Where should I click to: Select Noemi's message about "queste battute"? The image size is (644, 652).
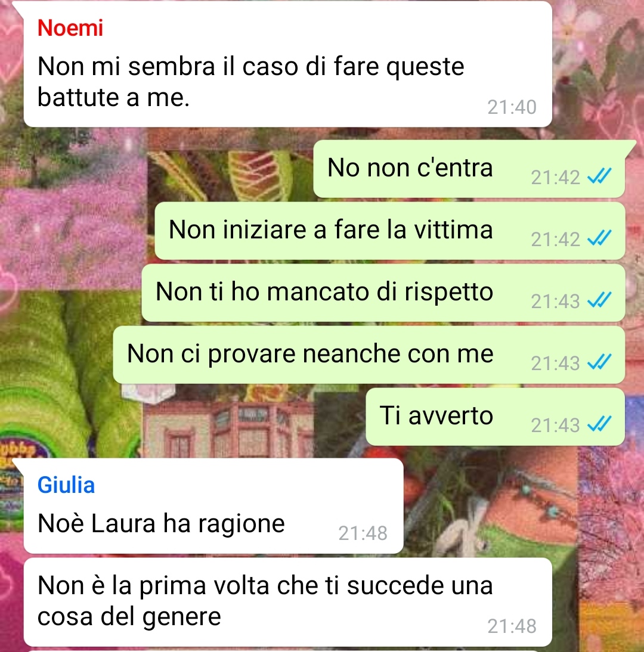click(x=288, y=64)
